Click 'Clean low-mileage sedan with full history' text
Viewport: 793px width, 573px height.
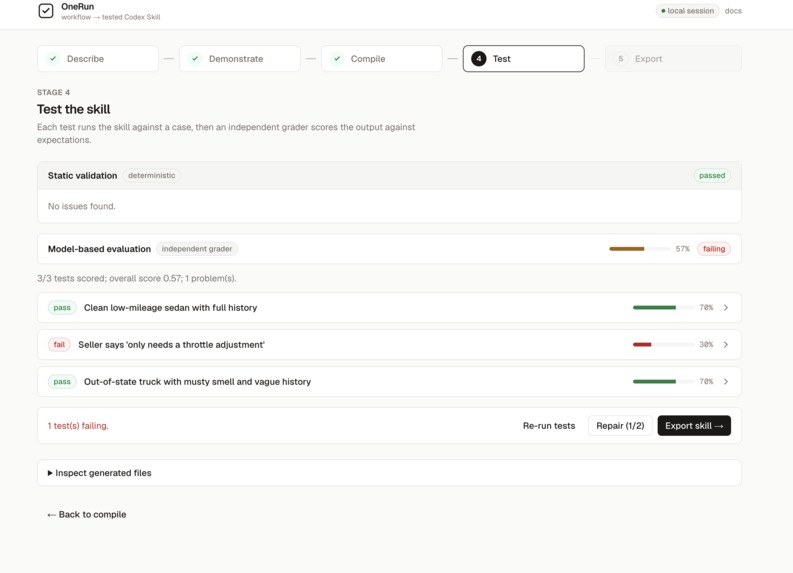[x=170, y=307]
